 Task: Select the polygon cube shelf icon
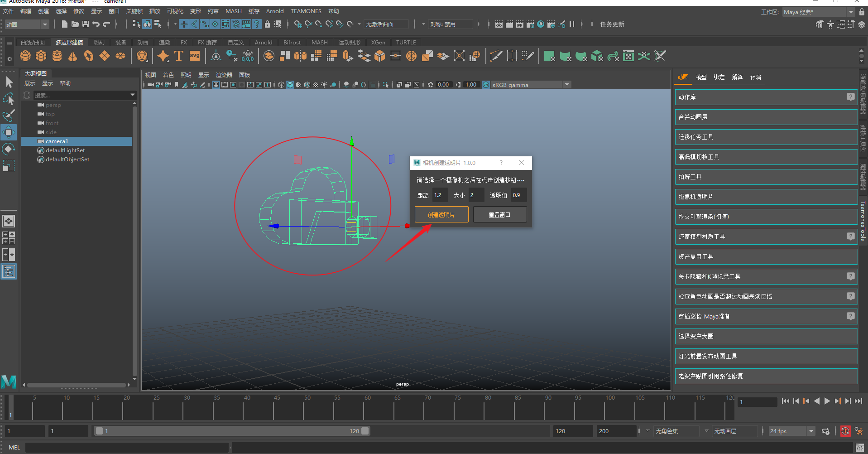coord(41,56)
